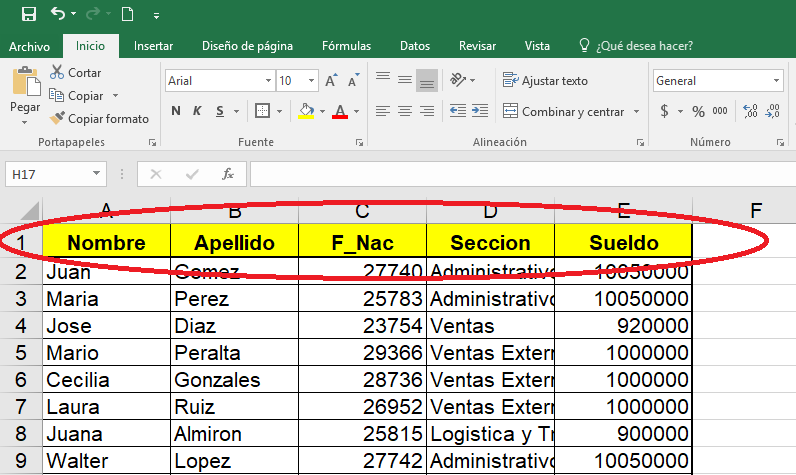Apply the yellow fill color swatch
Screen dimensions: 796x475
coord(306,111)
